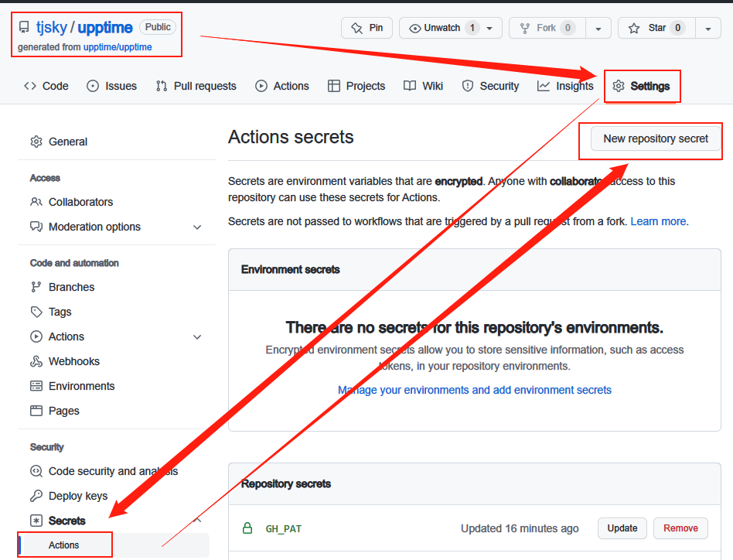Open the Star lists dropdown caret
Viewport: 733px width, 560px height.
tap(708, 29)
